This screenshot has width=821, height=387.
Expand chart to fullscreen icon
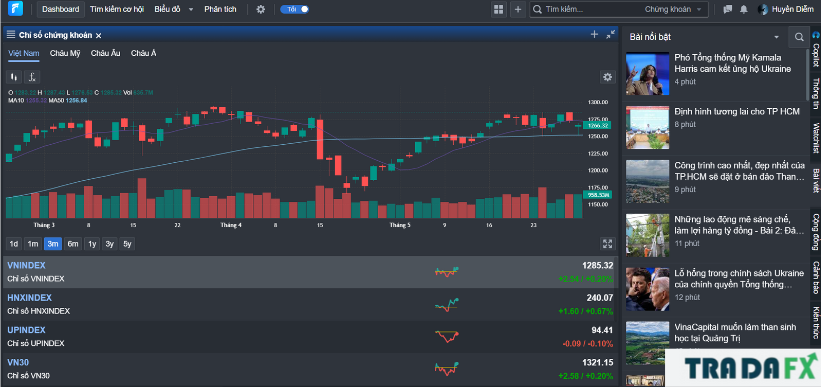(607, 244)
